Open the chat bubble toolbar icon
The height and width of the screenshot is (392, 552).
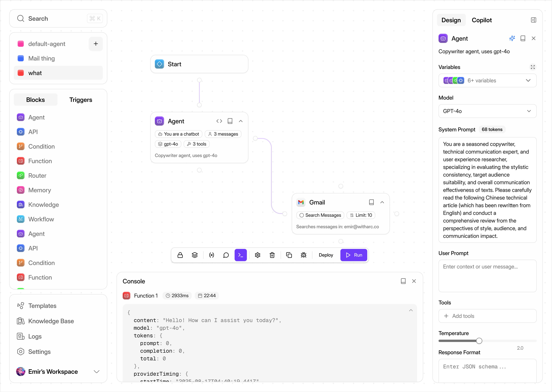(226, 255)
